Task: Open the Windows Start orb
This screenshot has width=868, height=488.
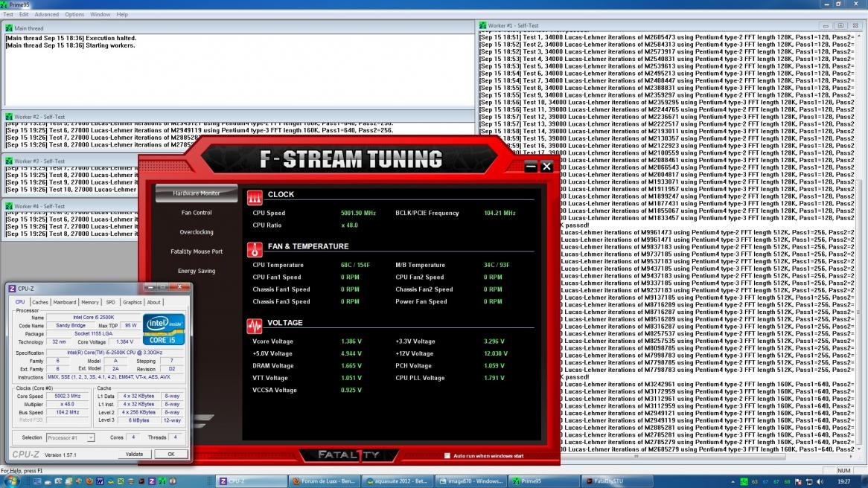Action: [x=11, y=481]
